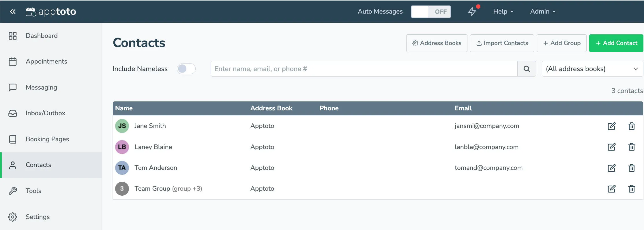Open the Laney Blaine name link
Viewport: 644px width, 230px height.
153,147
